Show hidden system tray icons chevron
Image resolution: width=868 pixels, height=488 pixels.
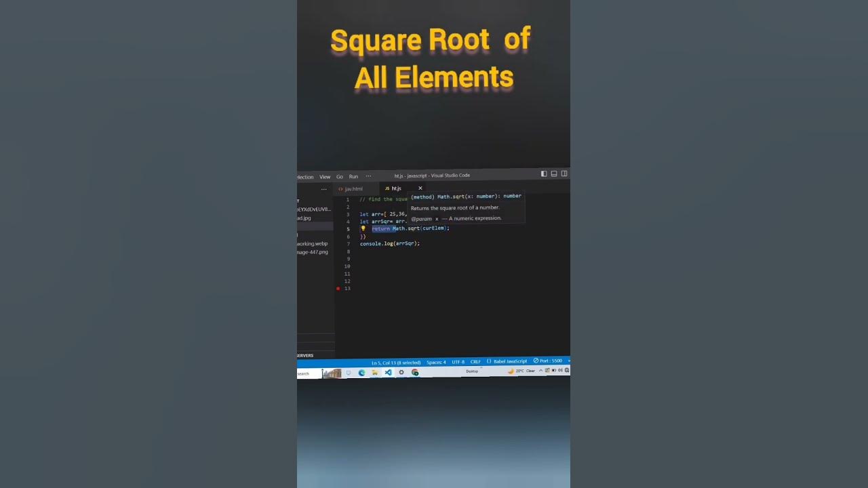pos(540,371)
